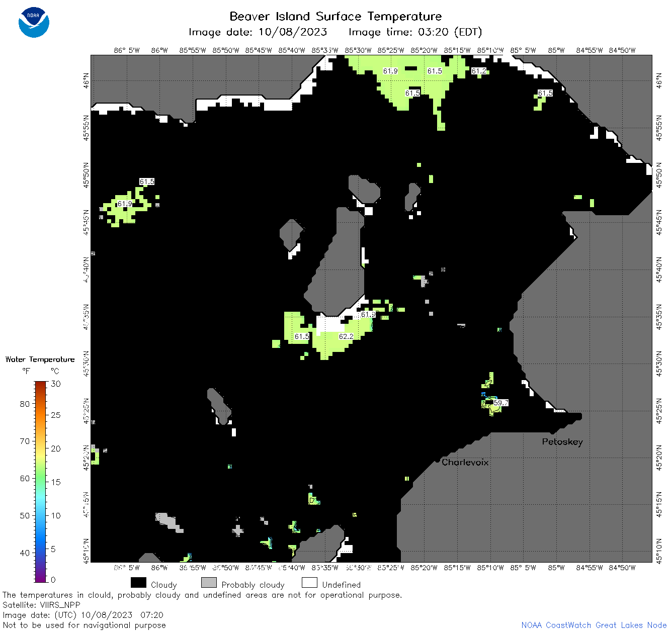Click the 85°20'W label along bottom axis
672x633 pixels.
(x=424, y=568)
